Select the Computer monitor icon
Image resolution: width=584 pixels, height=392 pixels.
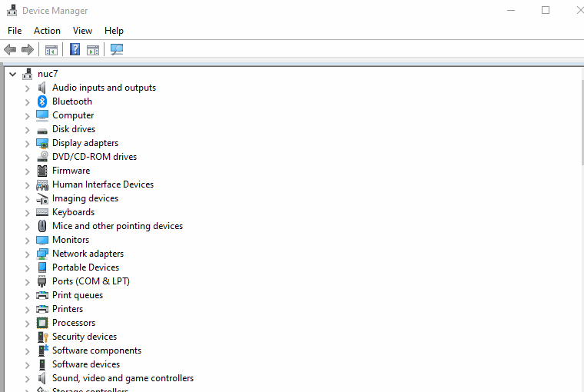coord(42,115)
